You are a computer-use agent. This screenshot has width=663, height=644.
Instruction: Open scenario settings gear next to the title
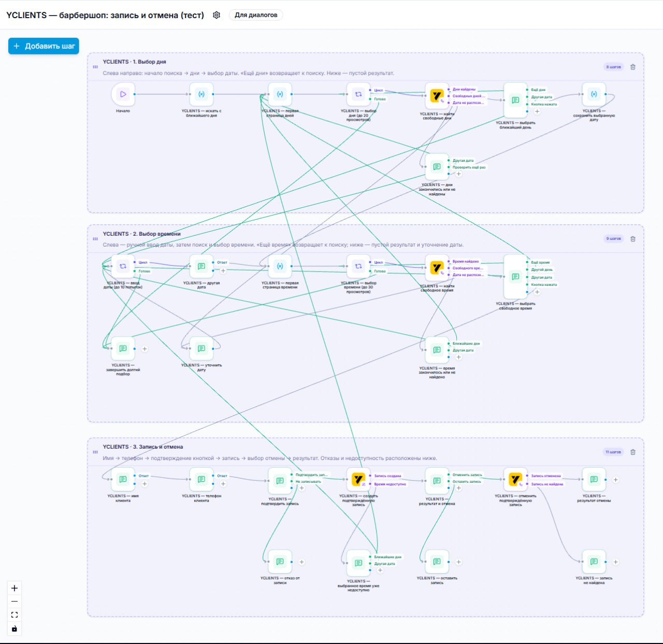[x=217, y=15]
